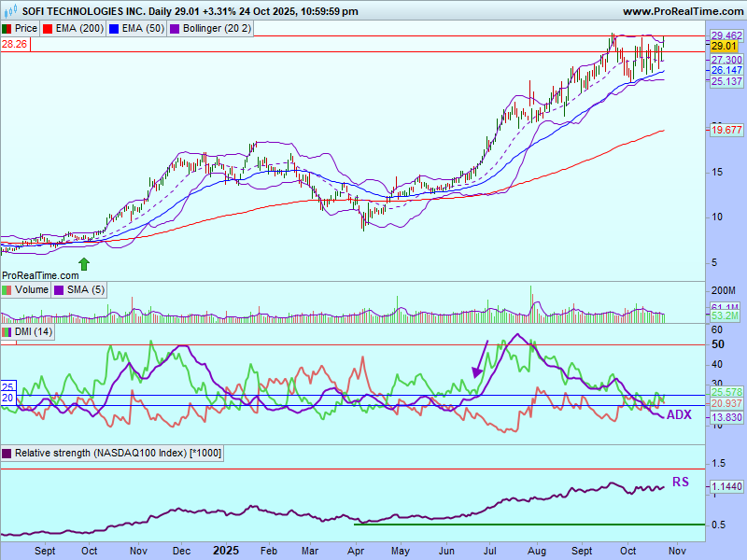Click the DMI (14) legend color icon
The width and height of the screenshot is (747, 560).
(x=7, y=331)
